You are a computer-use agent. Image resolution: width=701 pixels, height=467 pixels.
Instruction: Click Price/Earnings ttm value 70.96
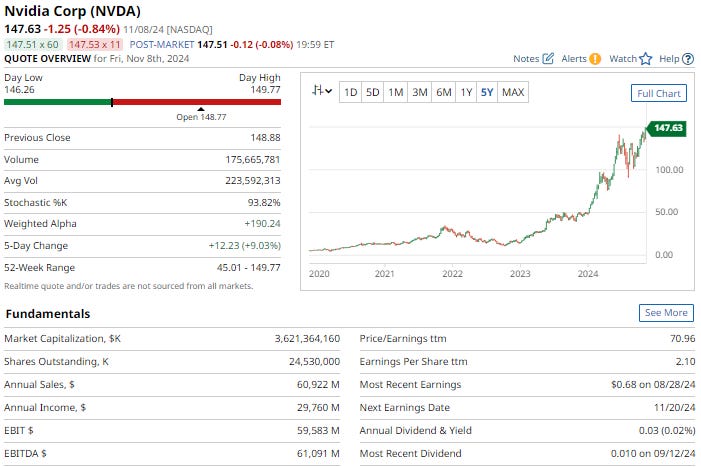(x=682, y=339)
